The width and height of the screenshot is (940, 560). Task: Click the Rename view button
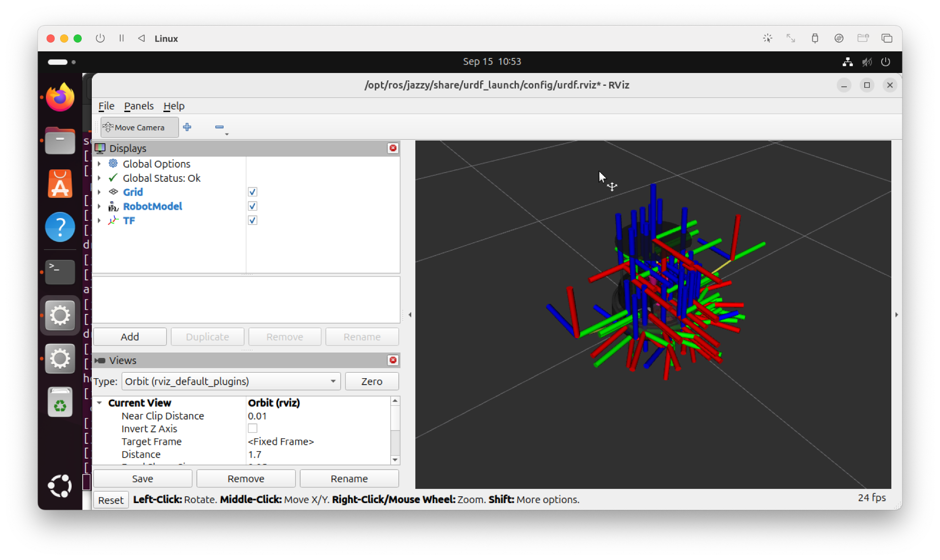click(x=349, y=478)
